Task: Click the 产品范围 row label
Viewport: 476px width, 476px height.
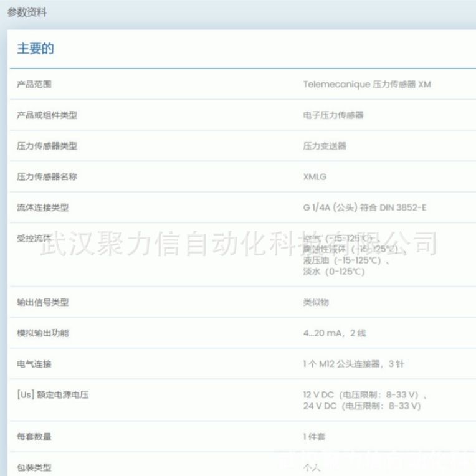Action: click(34, 84)
